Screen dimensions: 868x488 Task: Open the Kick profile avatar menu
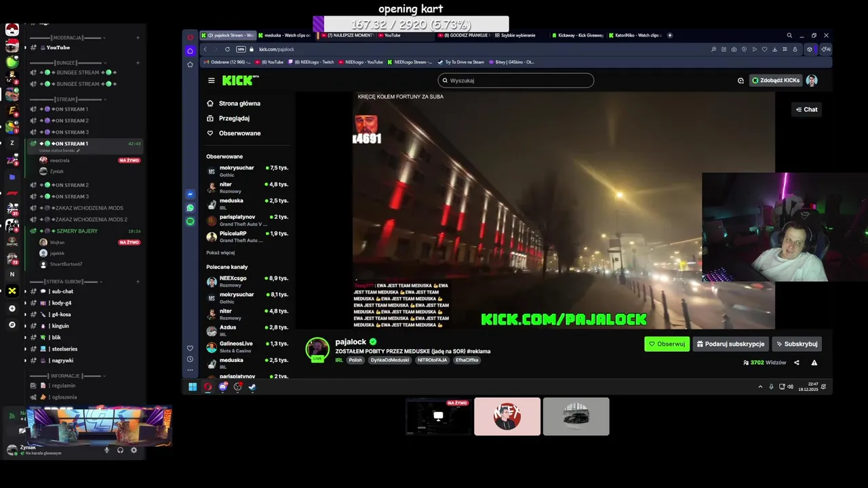[812, 80]
